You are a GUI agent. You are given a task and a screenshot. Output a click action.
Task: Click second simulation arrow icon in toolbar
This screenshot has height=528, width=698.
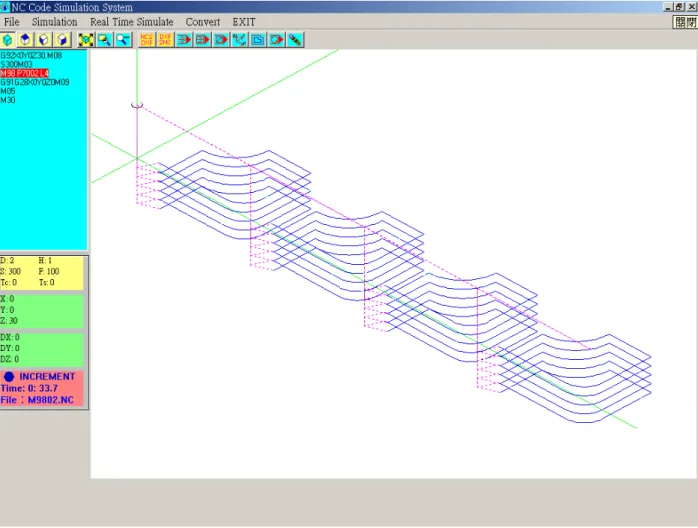tap(203, 40)
